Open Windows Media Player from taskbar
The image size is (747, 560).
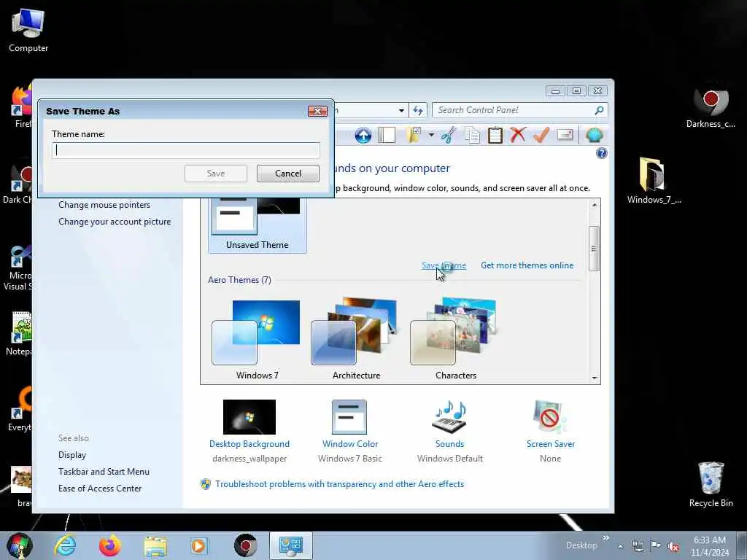[x=199, y=545]
